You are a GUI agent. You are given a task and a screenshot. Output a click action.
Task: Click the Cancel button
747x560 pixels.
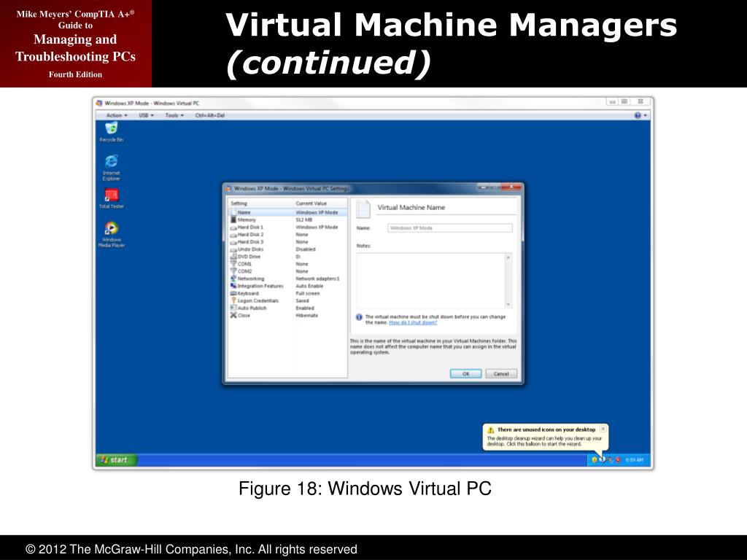click(501, 374)
